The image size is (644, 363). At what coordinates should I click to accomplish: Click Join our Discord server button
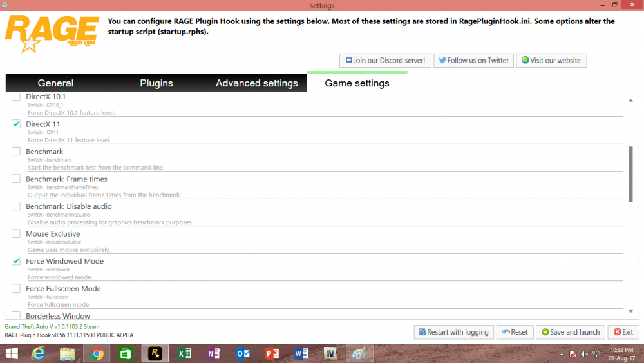(x=385, y=61)
